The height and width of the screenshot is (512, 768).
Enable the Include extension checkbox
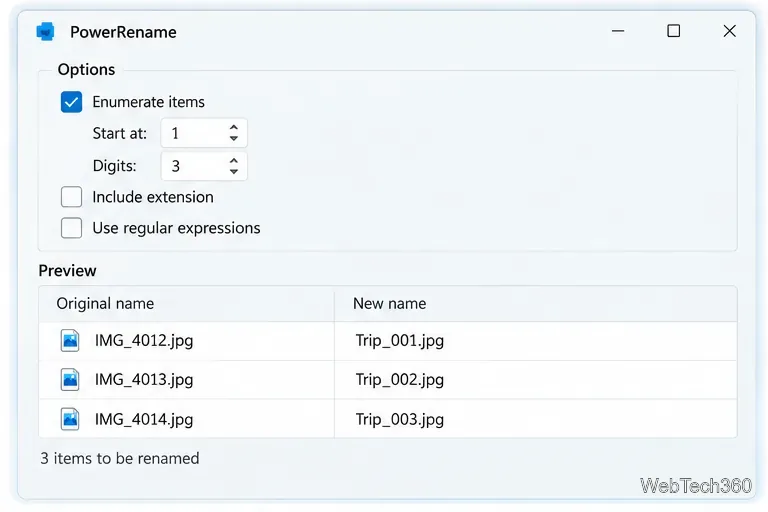(x=72, y=197)
